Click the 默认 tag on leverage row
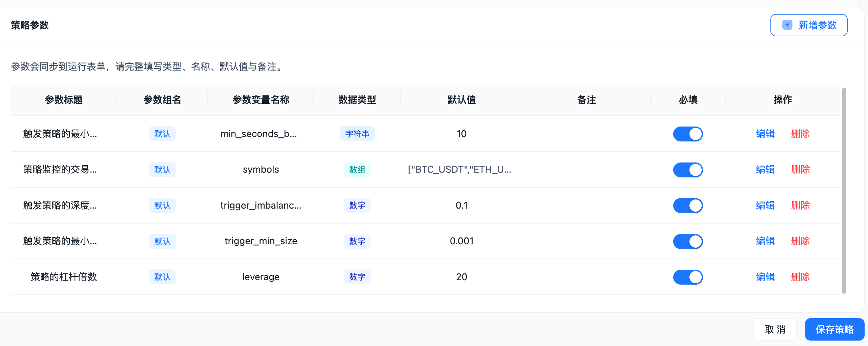This screenshot has width=868, height=346. (x=162, y=277)
